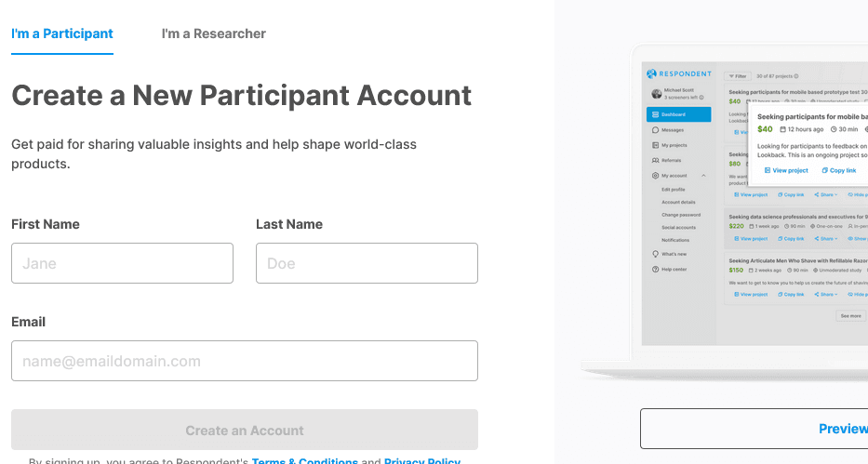Click the My projects sidebar icon
This screenshot has height=464, width=868.
pos(656,145)
